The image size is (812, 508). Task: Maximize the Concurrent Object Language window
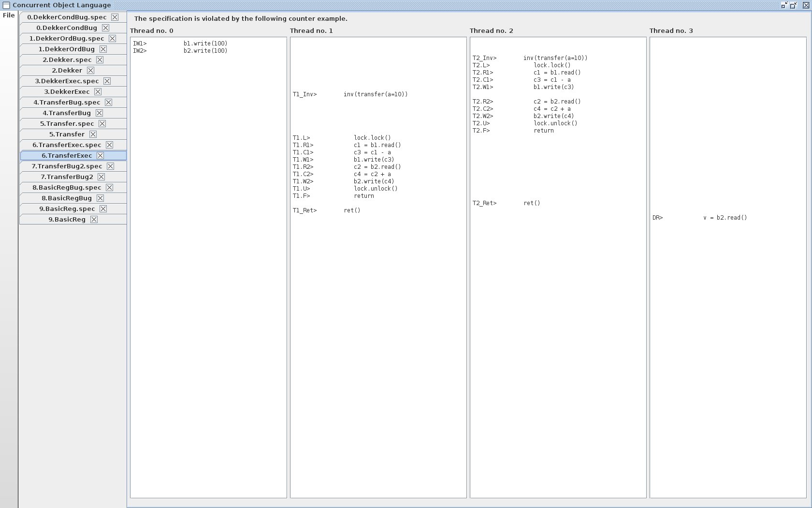point(794,5)
